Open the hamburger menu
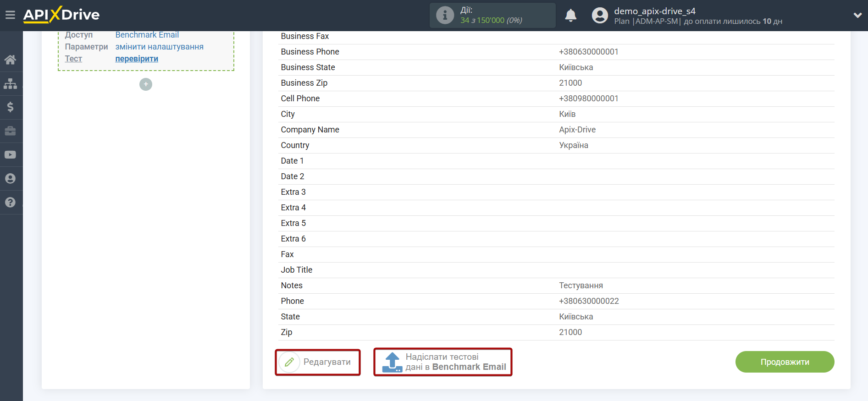 [10, 15]
